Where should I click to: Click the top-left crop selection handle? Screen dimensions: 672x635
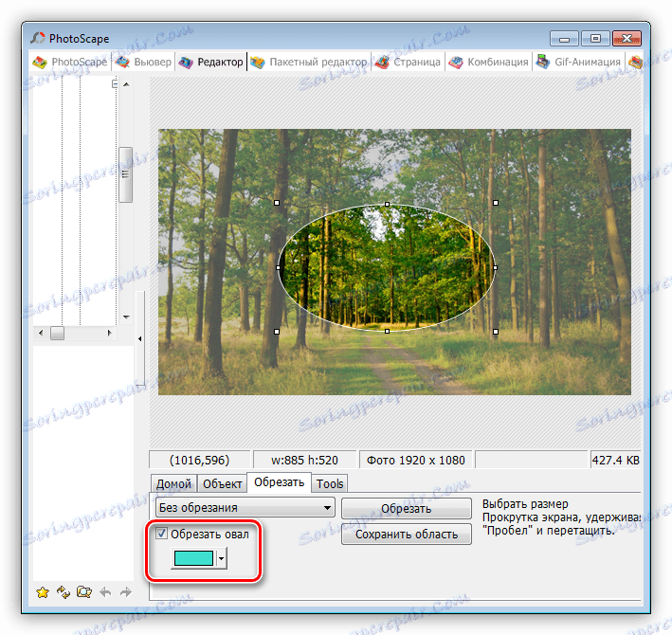tap(277, 203)
